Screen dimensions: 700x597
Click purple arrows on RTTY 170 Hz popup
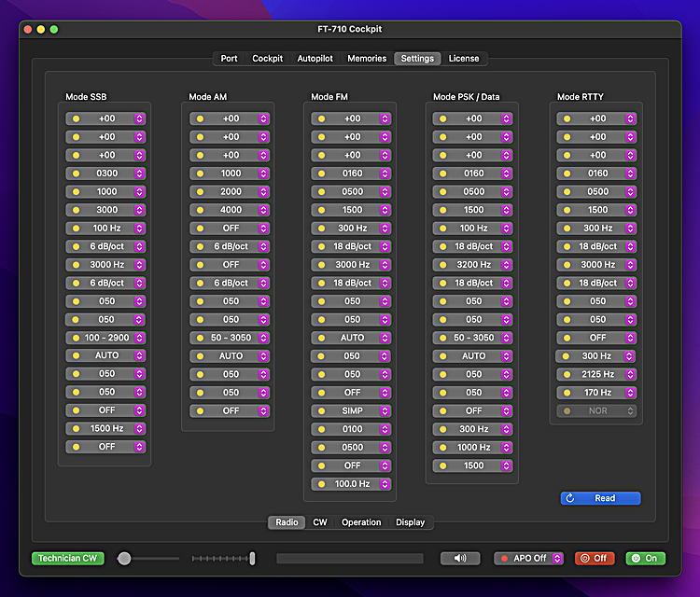630,393
